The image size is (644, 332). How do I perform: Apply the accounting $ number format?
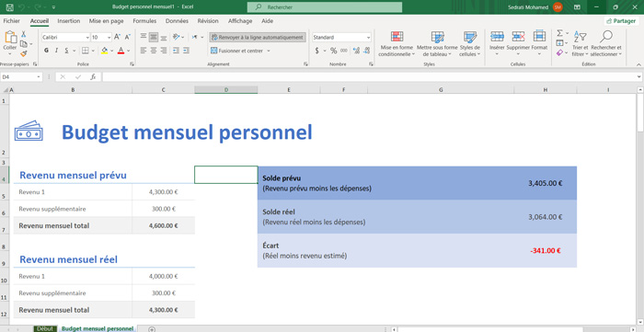click(317, 51)
